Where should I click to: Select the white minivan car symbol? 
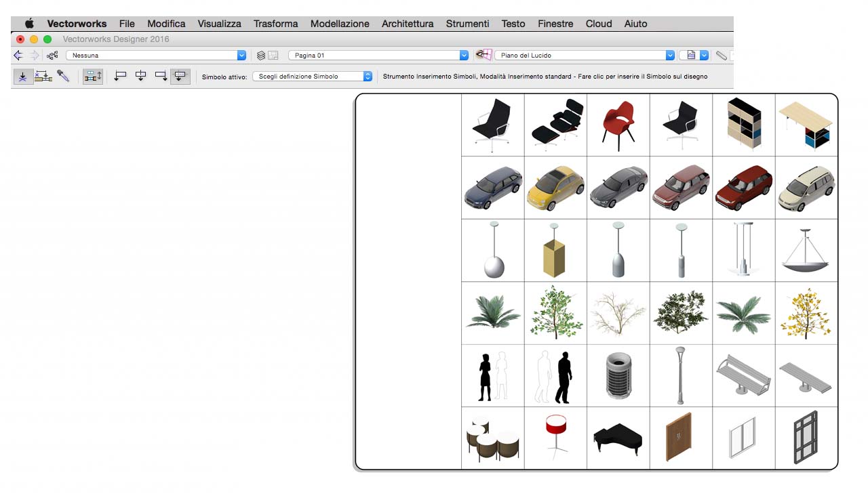click(x=806, y=188)
